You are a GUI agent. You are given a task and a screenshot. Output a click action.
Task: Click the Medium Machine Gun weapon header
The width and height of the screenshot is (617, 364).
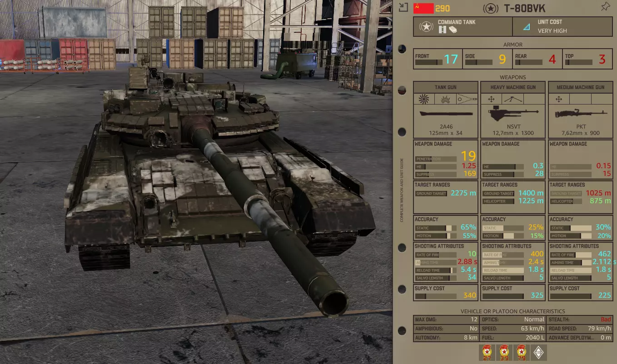[x=581, y=87]
